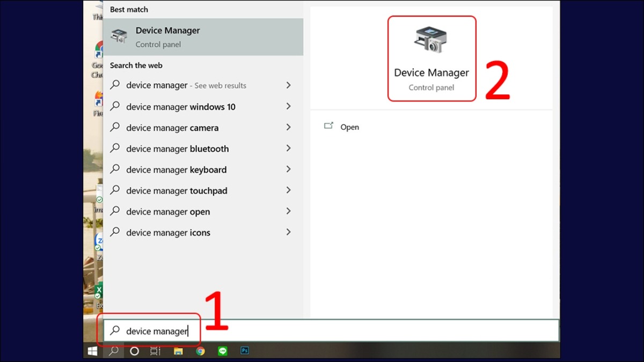Open Task View from the taskbar
Screen dimensions: 644x362
point(156,351)
